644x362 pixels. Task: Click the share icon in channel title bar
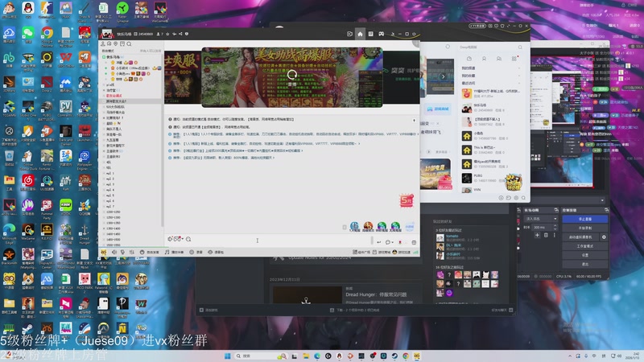[x=180, y=34]
